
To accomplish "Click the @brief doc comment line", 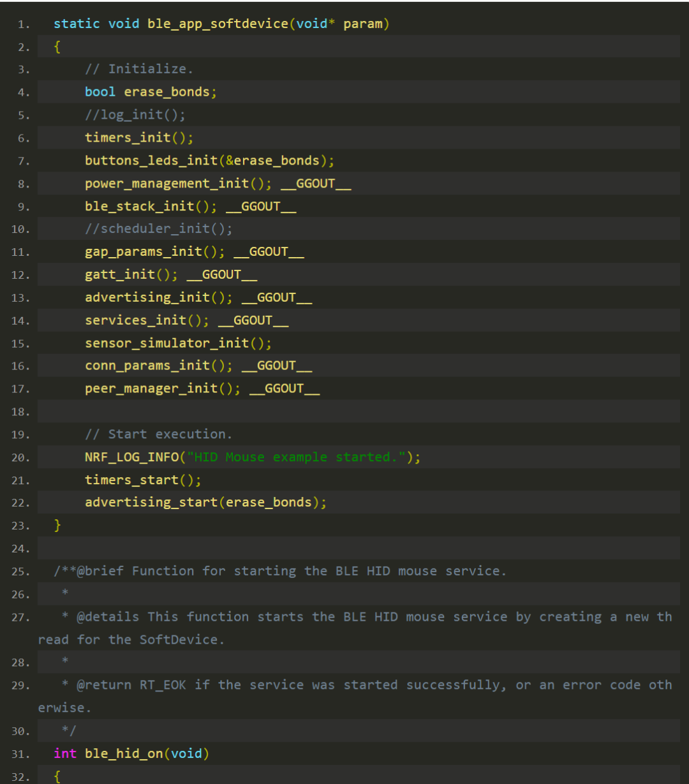I will point(280,571).
